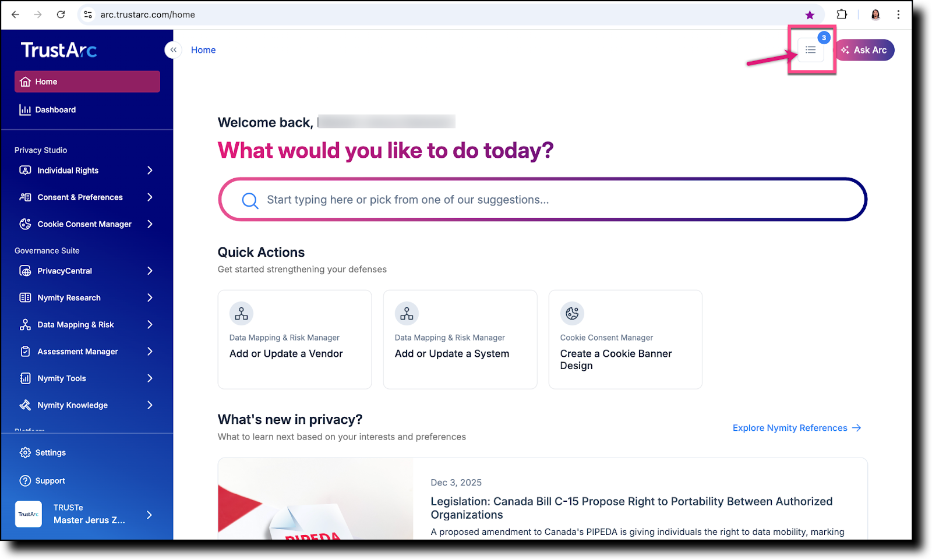
Task: Select Assessment Manager in the sidebar
Action: (87, 352)
